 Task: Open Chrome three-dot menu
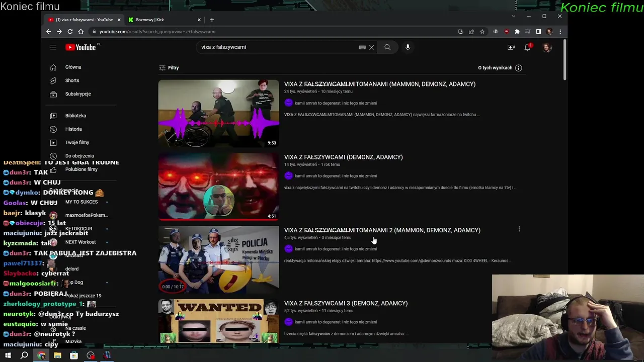(x=560, y=32)
